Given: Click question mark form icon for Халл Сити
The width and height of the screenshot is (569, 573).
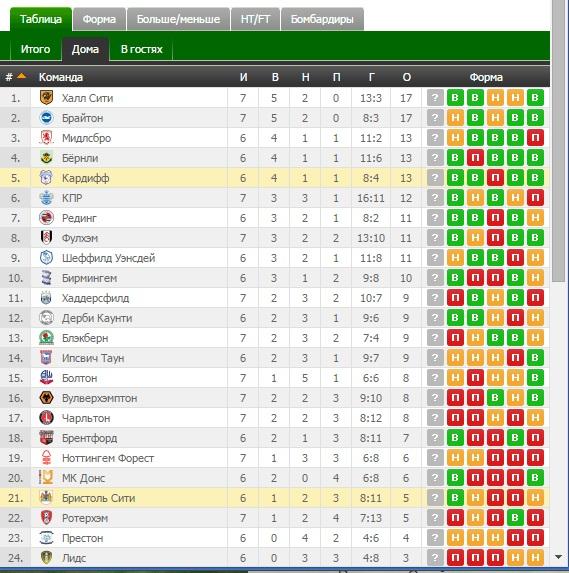Looking at the screenshot, I should point(435,98).
